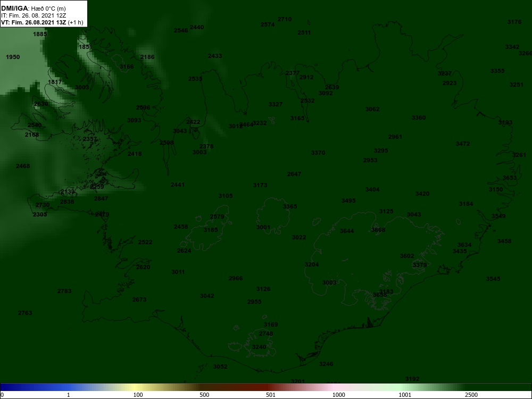532x399 pixels.
Task: Click the 'VT: Fim. 26.08.2021 13Z' line
Action: click(33, 23)
